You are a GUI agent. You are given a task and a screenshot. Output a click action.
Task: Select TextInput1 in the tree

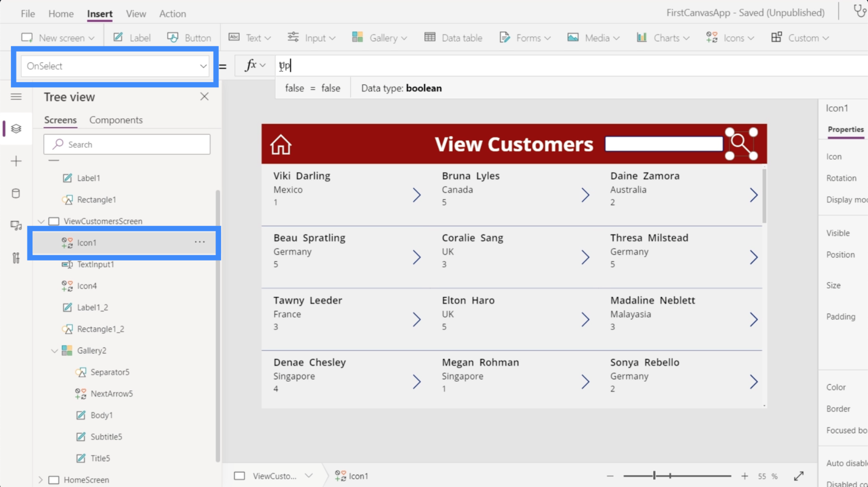pos(96,264)
